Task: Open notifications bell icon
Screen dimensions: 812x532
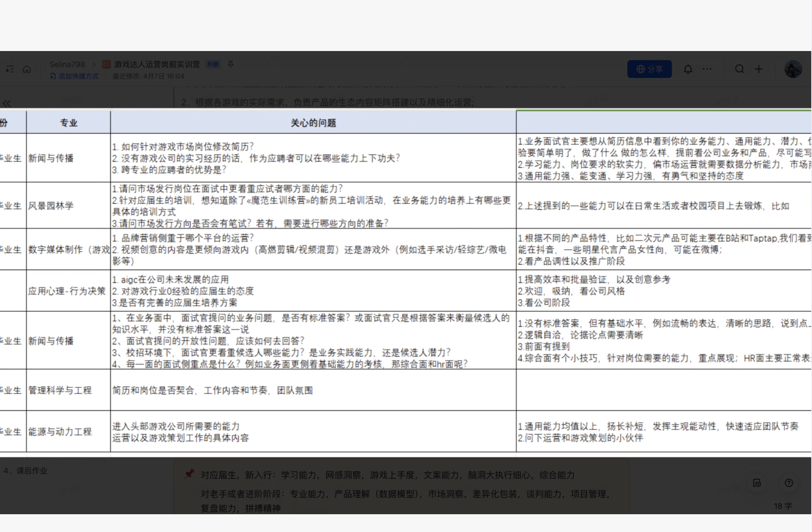Action: 687,69
